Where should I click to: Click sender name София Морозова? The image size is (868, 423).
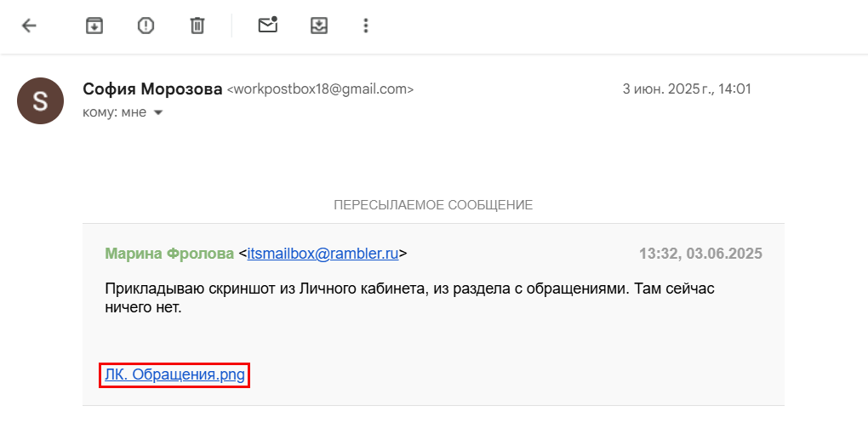point(152,89)
